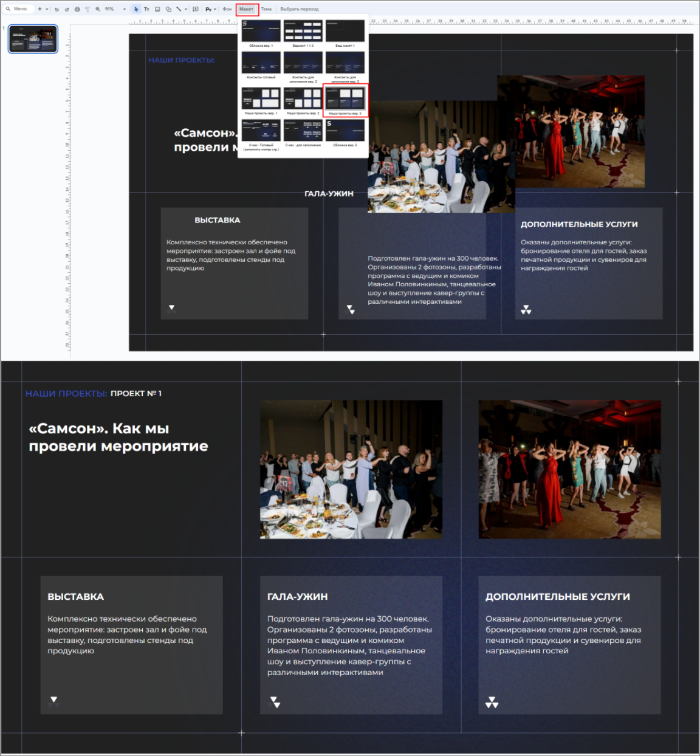Open the line tool dropdown arrow
The image size is (700, 756).
coord(185,9)
